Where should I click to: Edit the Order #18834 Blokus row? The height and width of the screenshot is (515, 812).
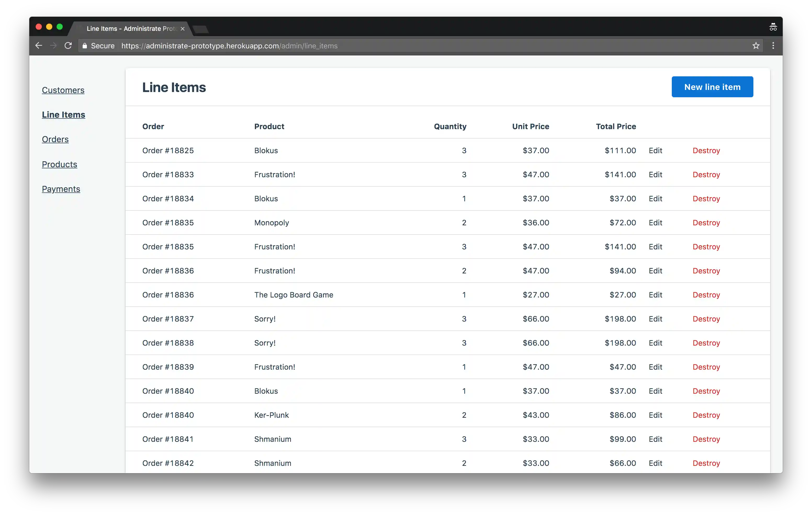(655, 198)
